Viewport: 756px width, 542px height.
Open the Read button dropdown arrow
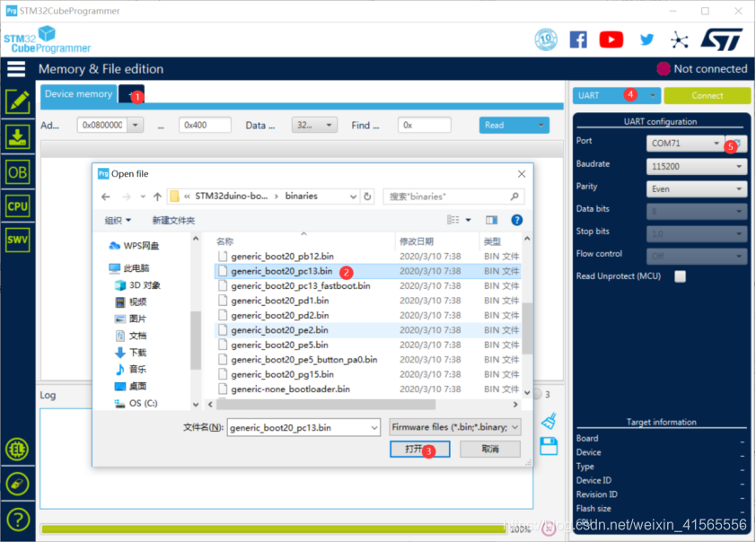541,126
